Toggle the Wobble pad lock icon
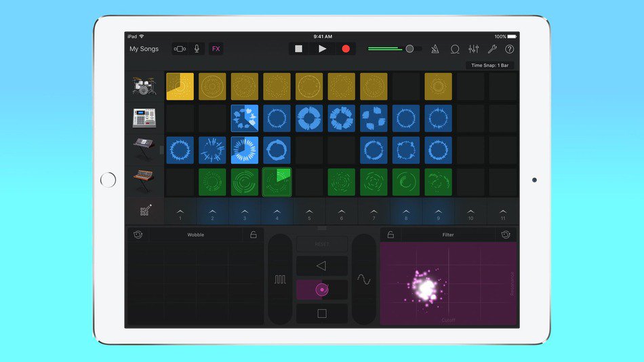The width and height of the screenshot is (644, 362). point(254,235)
